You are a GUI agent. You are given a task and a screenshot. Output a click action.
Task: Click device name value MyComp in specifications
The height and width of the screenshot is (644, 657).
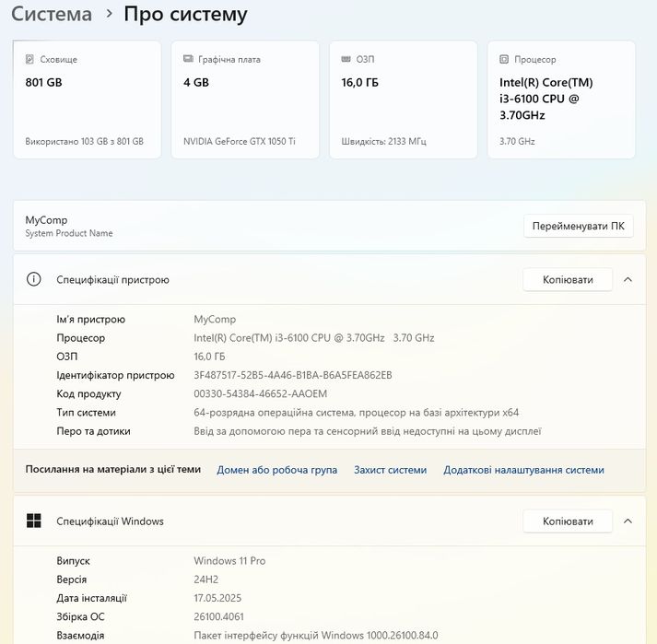click(x=215, y=320)
